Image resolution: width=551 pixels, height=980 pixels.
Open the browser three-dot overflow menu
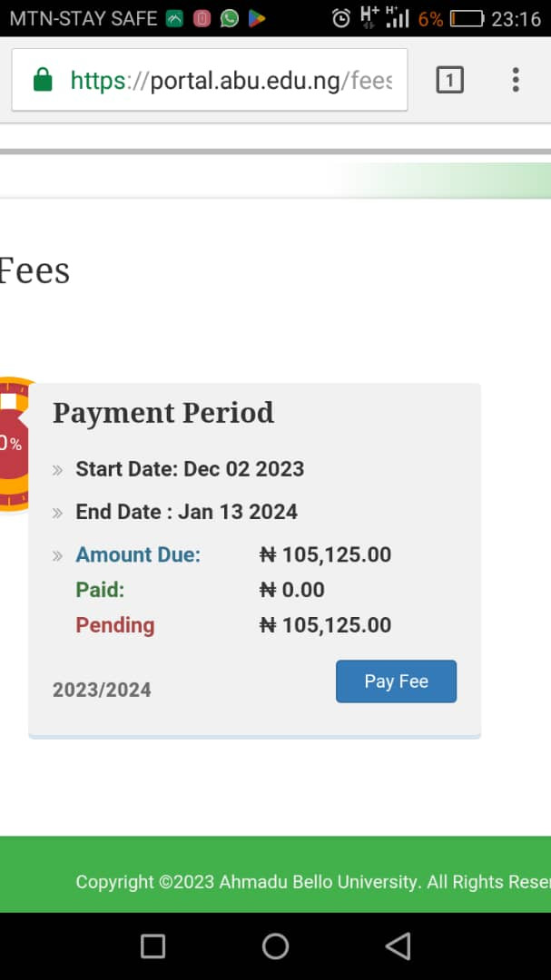515,81
